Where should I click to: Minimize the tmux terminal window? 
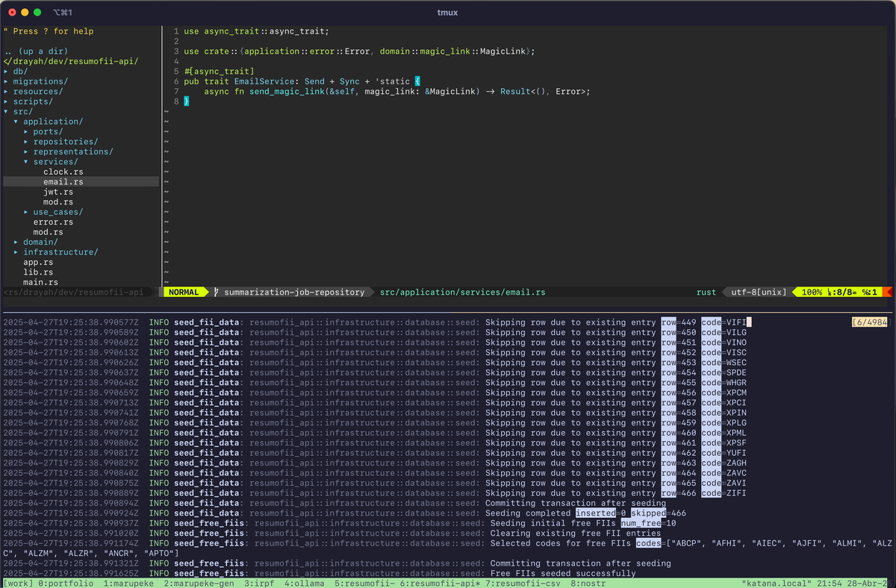coord(24,13)
